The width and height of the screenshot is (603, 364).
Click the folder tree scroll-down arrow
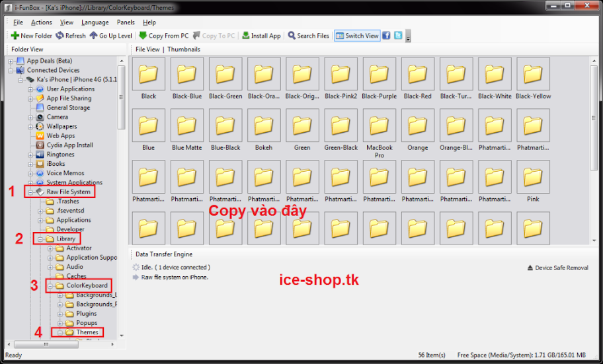tap(122, 336)
